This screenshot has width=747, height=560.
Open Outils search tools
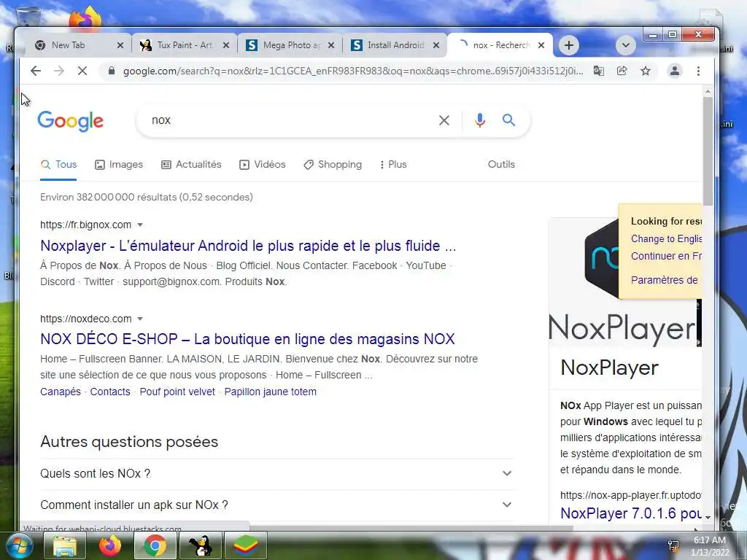click(x=501, y=164)
